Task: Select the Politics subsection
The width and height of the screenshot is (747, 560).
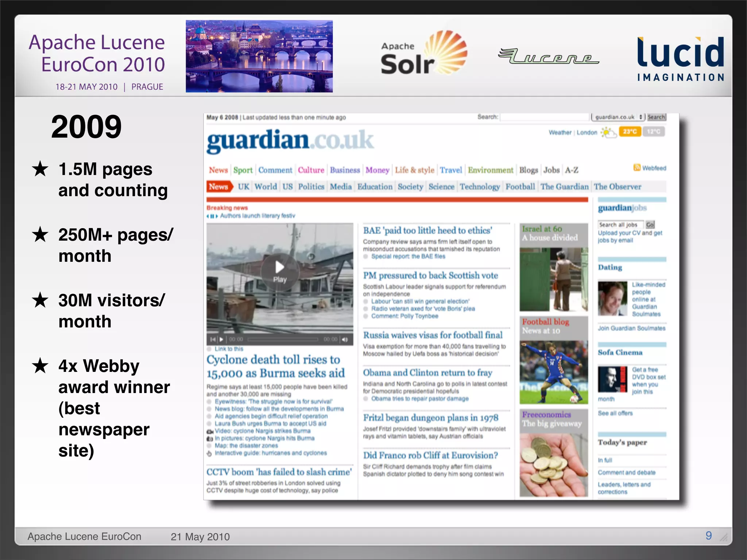Action: (x=311, y=187)
